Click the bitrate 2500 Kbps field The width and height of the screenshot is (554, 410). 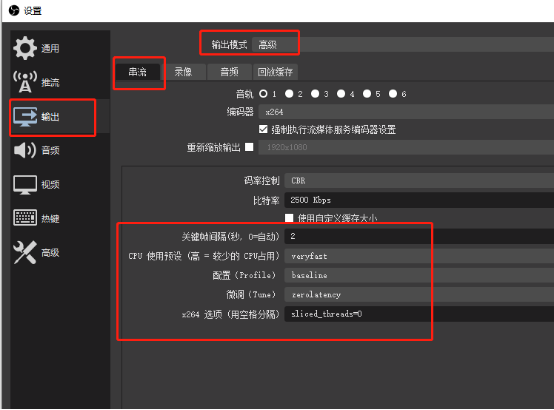pos(419,200)
